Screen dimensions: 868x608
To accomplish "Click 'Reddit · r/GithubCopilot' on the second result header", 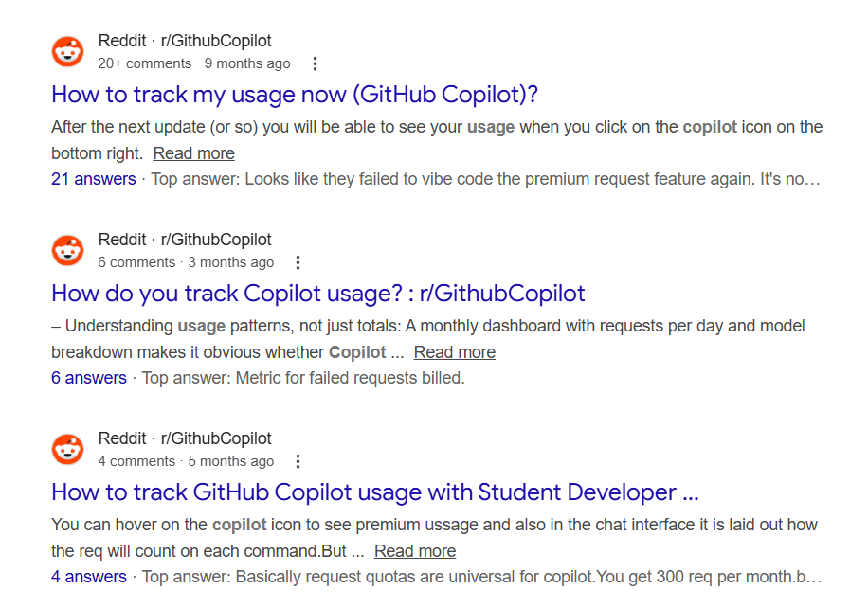I will (184, 239).
